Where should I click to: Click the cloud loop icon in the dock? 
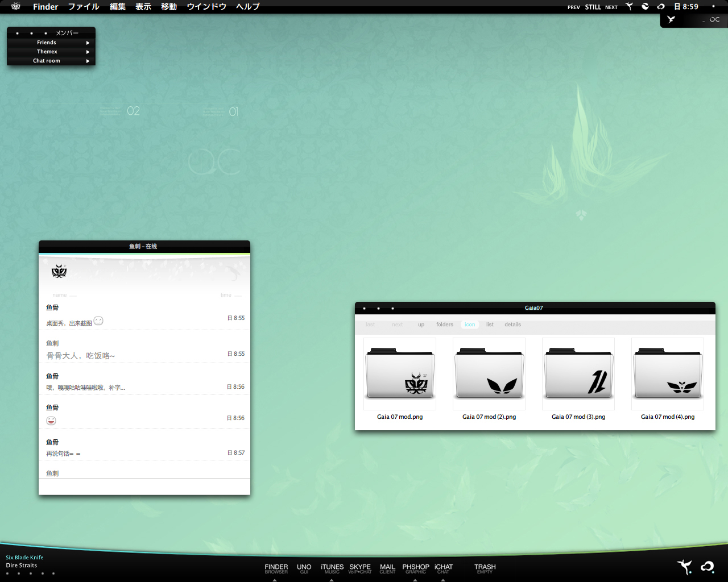(x=708, y=567)
